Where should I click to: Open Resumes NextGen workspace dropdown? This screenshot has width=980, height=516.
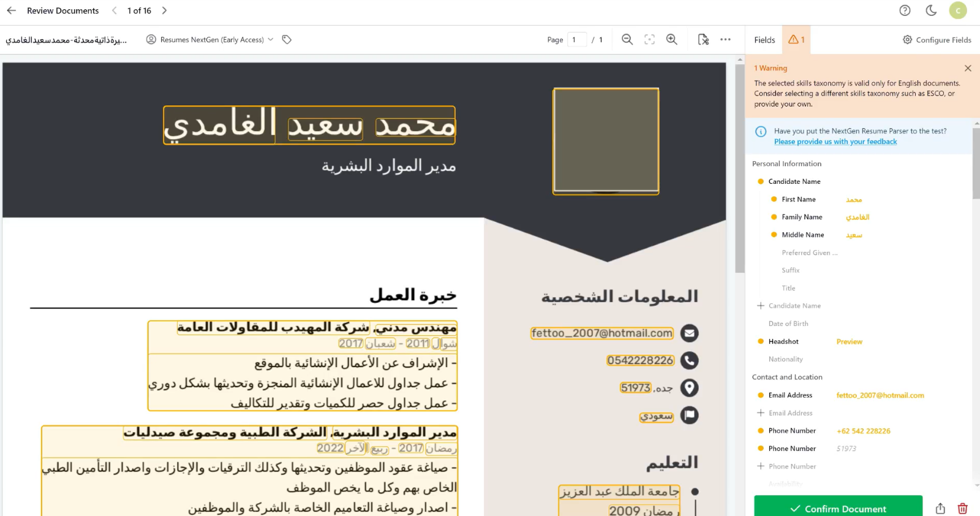coord(210,40)
